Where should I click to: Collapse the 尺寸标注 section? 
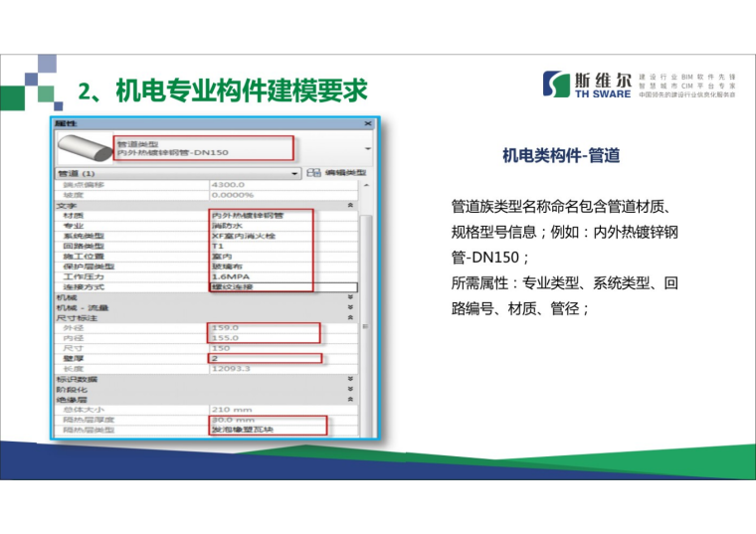click(x=349, y=317)
